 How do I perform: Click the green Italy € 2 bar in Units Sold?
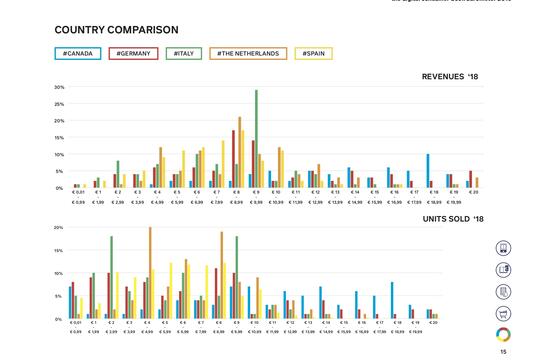[x=111, y=277]
